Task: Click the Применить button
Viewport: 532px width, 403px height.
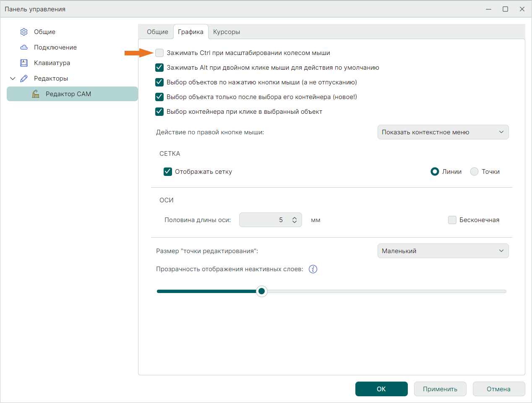Action: 440,389
